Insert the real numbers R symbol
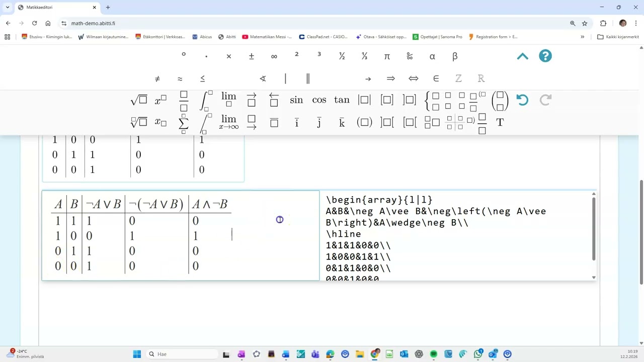644x362 pixels. (x=481, y=78)
